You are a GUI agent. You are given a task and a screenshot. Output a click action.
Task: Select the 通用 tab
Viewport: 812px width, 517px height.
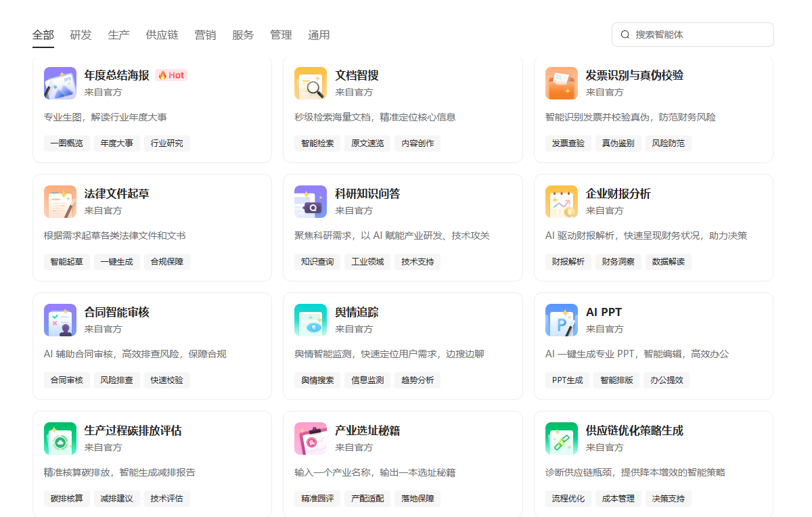click(x=319, y=35)
